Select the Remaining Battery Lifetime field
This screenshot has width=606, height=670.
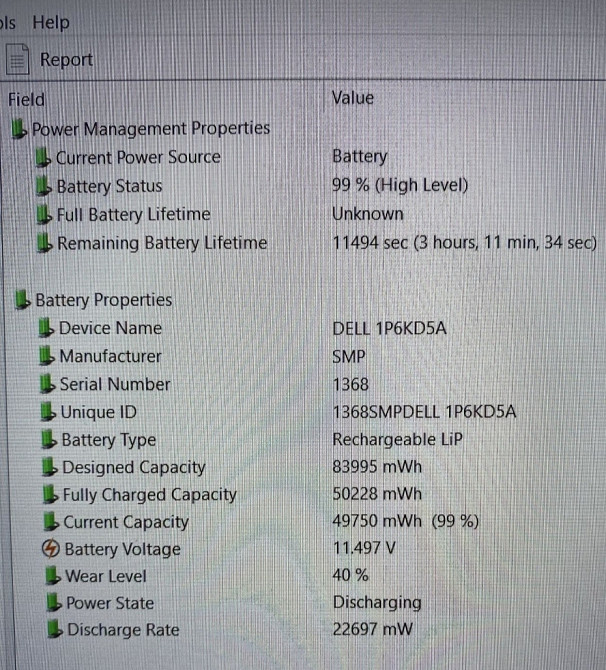pyautogui.click(x=162, y=243)
